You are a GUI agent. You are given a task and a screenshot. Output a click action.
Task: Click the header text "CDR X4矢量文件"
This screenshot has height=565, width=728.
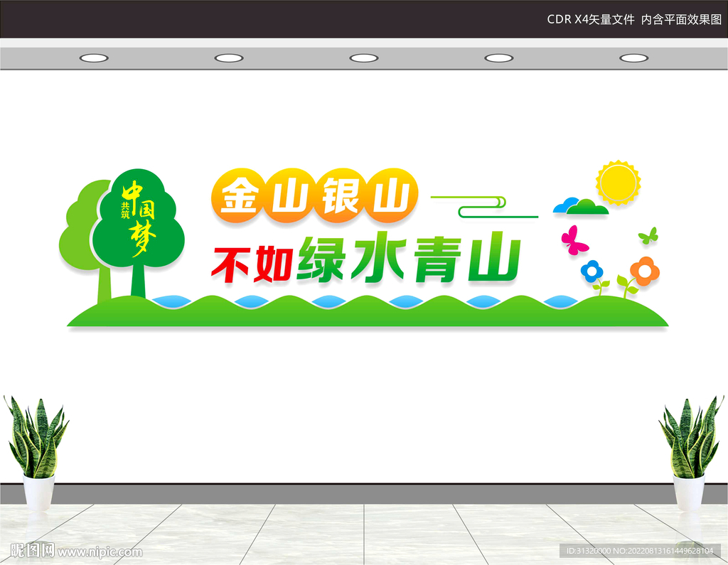[x=591, y=19]
